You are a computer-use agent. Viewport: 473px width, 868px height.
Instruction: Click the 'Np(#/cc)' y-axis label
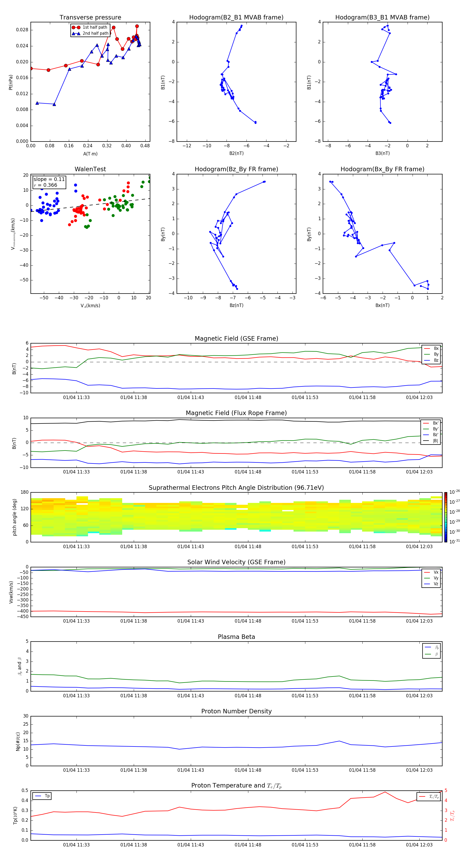18,741
